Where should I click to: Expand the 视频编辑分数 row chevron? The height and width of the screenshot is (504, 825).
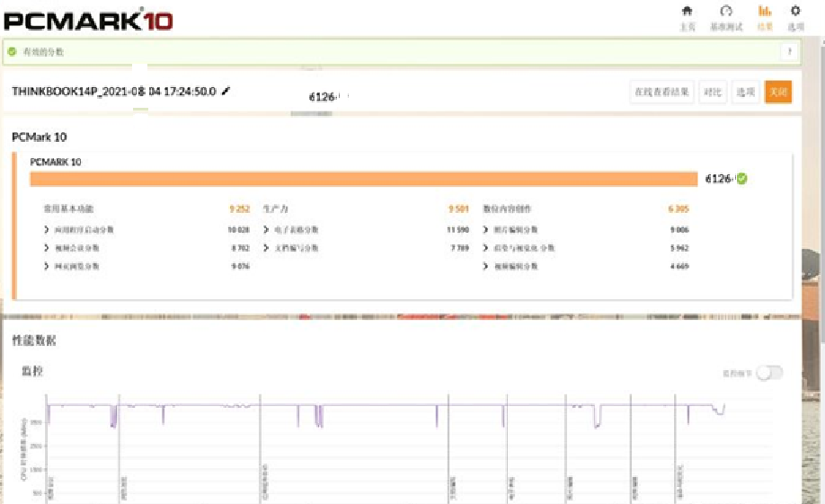(485, 266)
